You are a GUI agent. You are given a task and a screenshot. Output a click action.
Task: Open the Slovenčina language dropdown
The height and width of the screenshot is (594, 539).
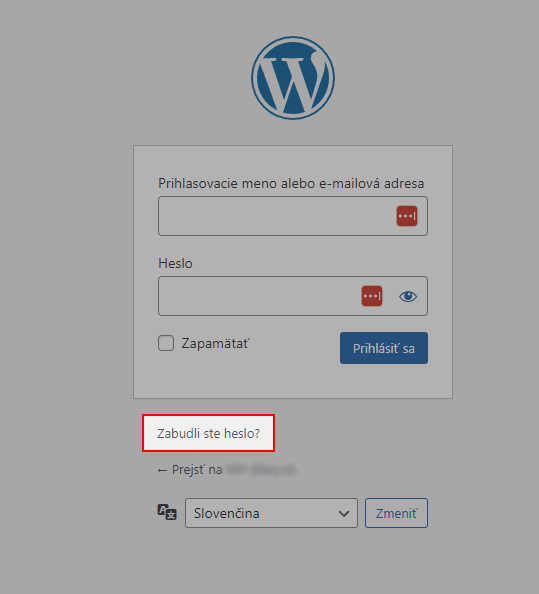coord(271,513)
